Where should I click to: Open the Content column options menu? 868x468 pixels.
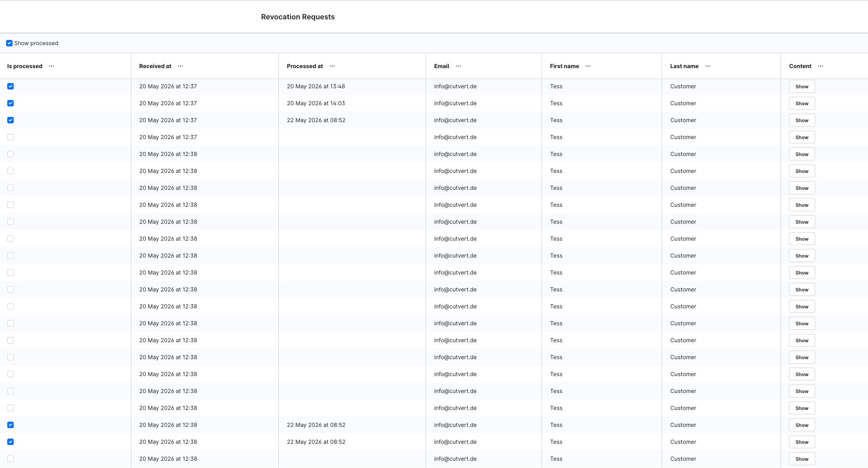click(x=820, y=66)
